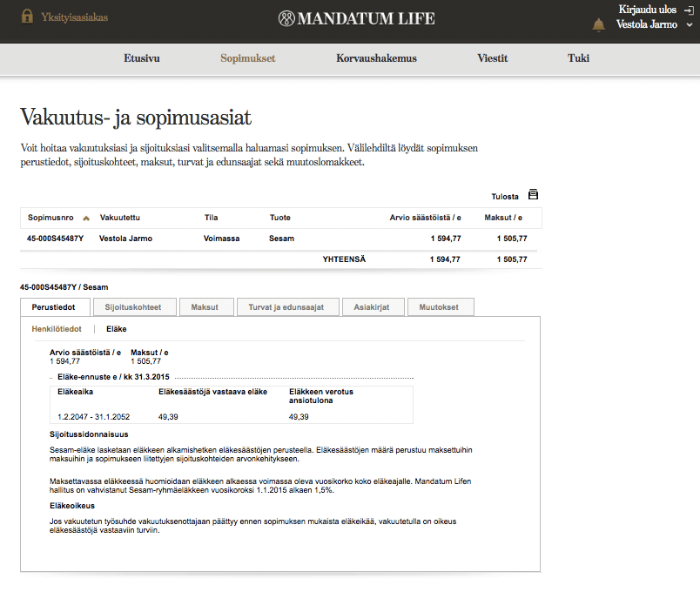Open the Etusivu menu item

142,58
